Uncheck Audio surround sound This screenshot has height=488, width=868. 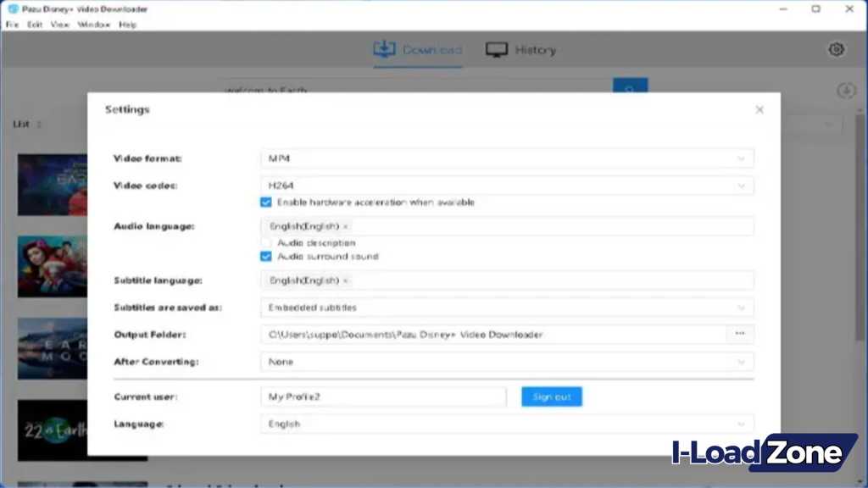coord(265,256)
